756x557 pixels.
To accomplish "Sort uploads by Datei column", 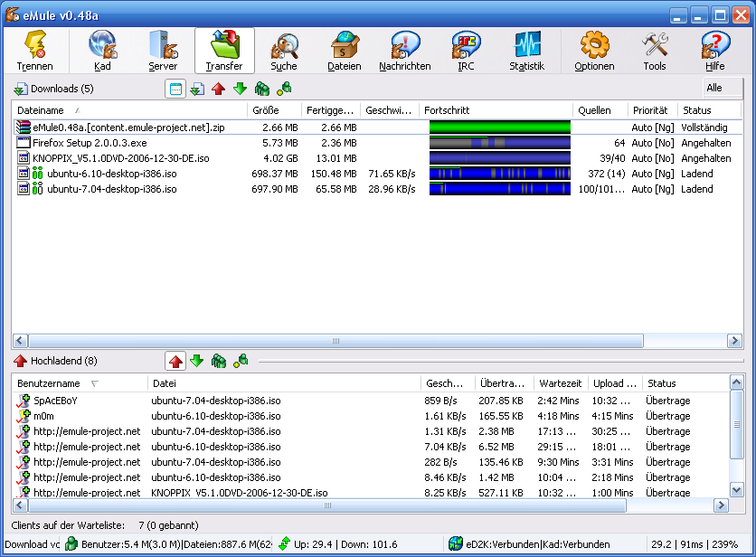I will (284, 383).
